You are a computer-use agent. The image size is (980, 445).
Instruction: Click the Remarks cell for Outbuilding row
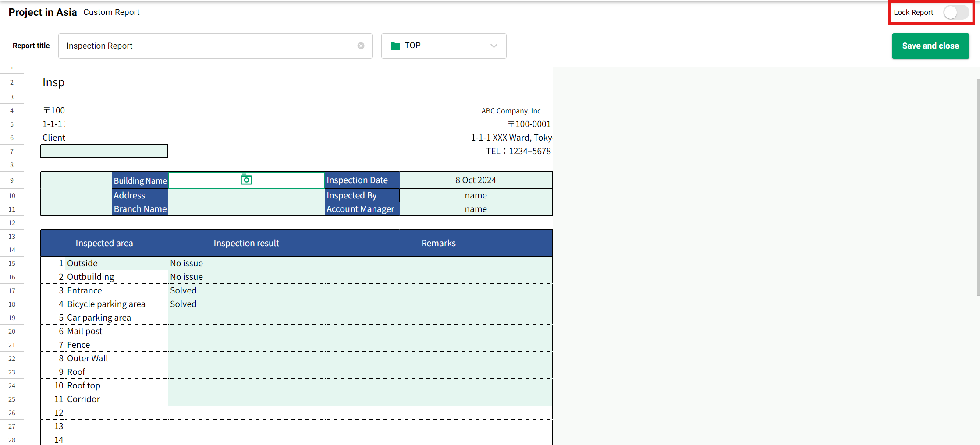[438, 277]
